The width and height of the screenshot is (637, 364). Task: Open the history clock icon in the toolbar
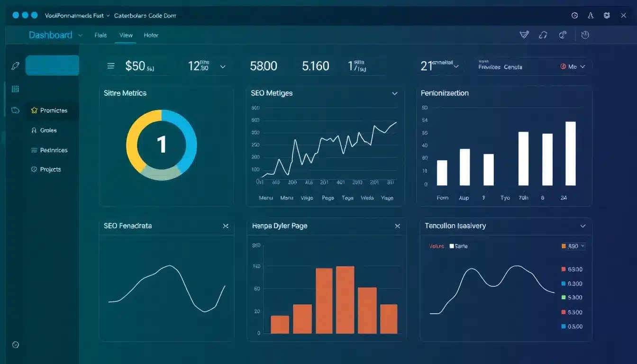click(x=585, y=35)
